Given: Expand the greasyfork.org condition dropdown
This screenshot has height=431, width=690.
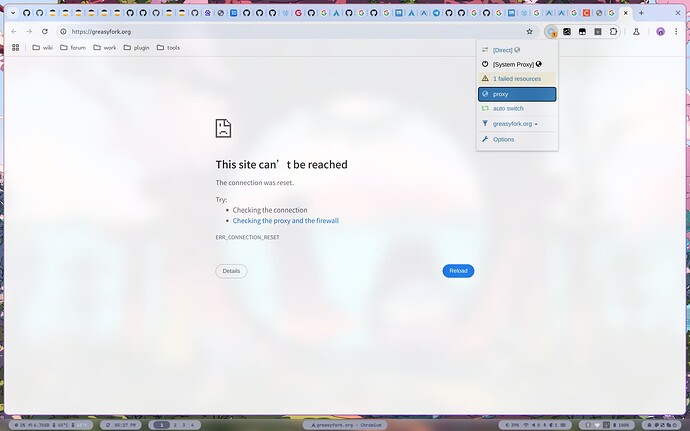Looking at the screenshot, I should 517,124.
